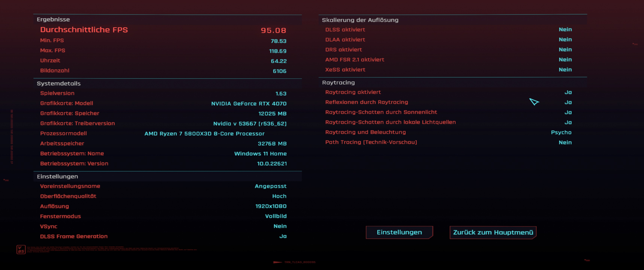Viewport: 644px width, 270px height.
Task: Click the Raytracing und Beleuchtung Psycho value
Action: [x=561, y=132]
